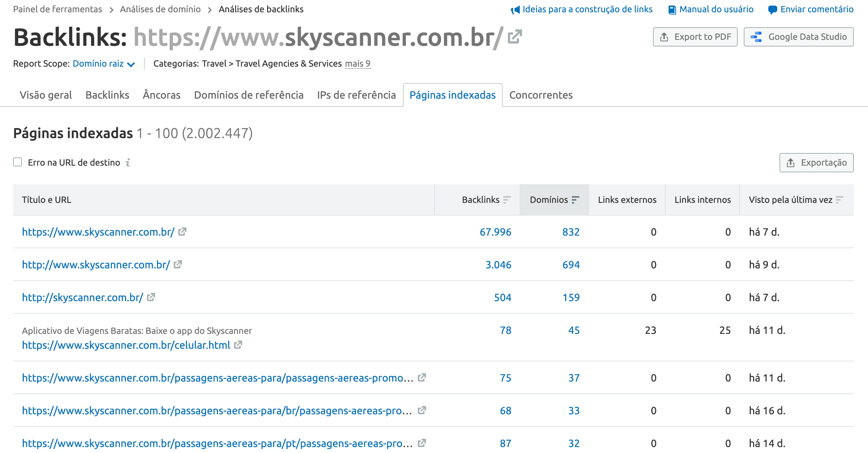
Task: Switch to Domínios de referência tab
Action: (x=249, y=95)
